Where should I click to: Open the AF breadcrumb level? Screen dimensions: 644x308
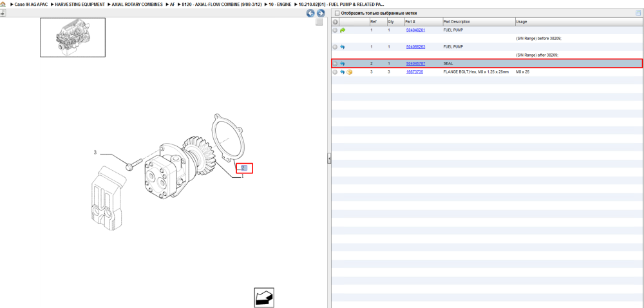click(x=173, y=4)
